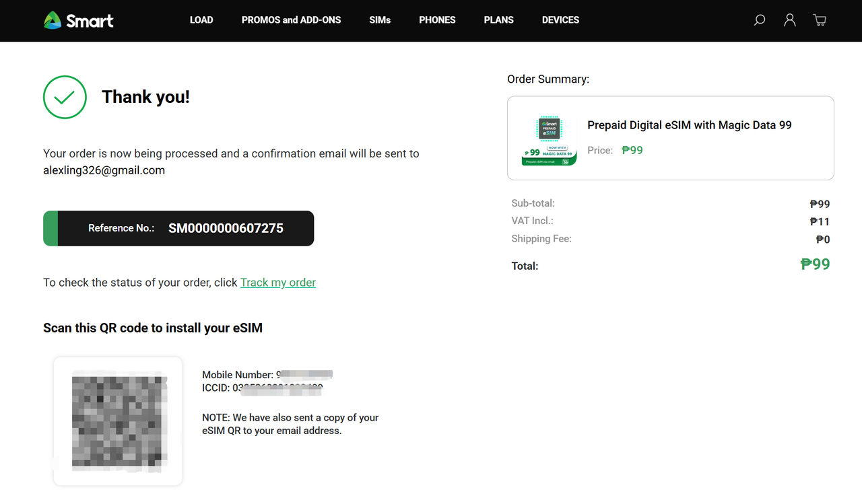
Task: Select the SIMs navigation item
Action: coord(380,20)
